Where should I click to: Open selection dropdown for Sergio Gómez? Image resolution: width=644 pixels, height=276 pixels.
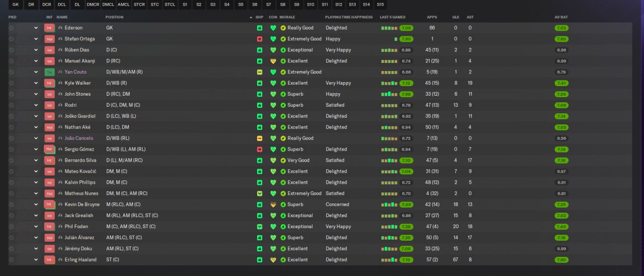coord(36,149)
